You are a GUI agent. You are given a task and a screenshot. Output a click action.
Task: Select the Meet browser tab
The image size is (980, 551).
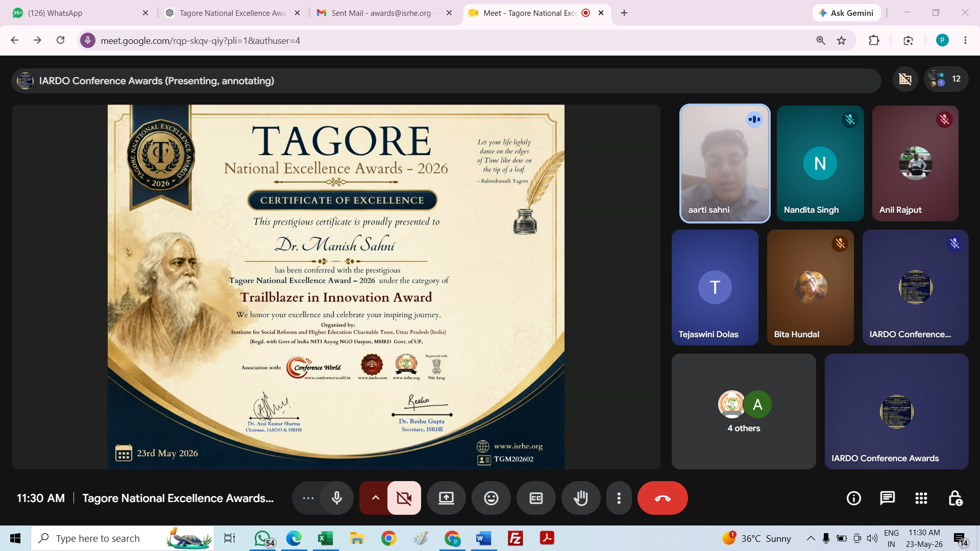point(531,13)
